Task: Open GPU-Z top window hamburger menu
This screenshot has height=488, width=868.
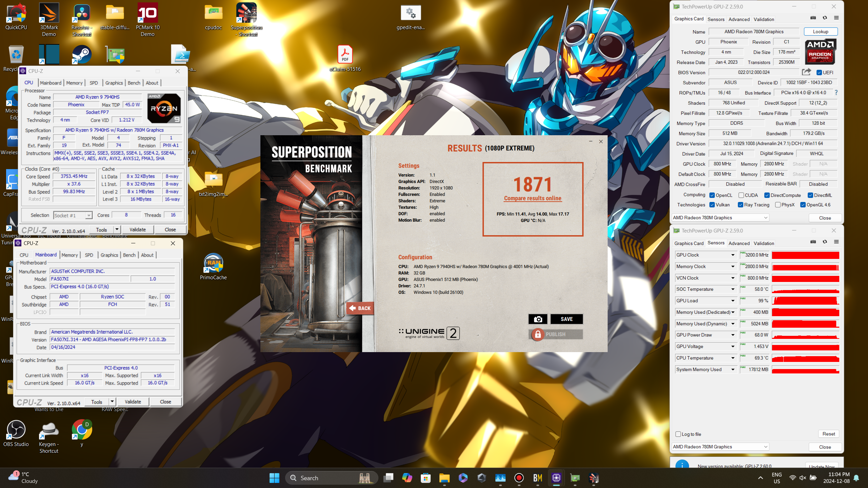Action: pyautogui.click(x=836, y=18)
